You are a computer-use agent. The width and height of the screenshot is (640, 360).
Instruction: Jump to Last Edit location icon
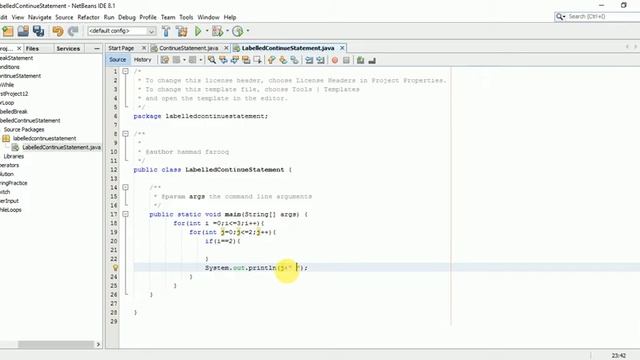pos(164,60)
